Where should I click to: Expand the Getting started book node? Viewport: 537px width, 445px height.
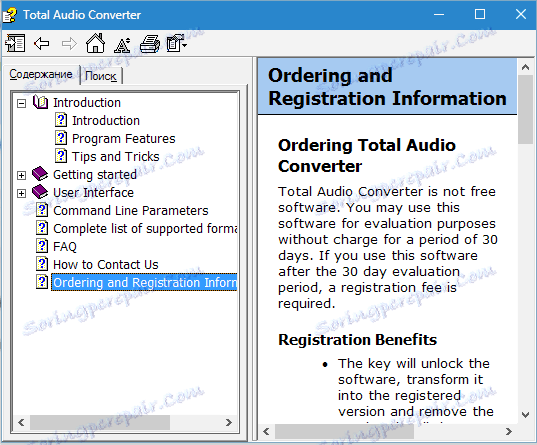pyautogui.click(x=21, y=175)
